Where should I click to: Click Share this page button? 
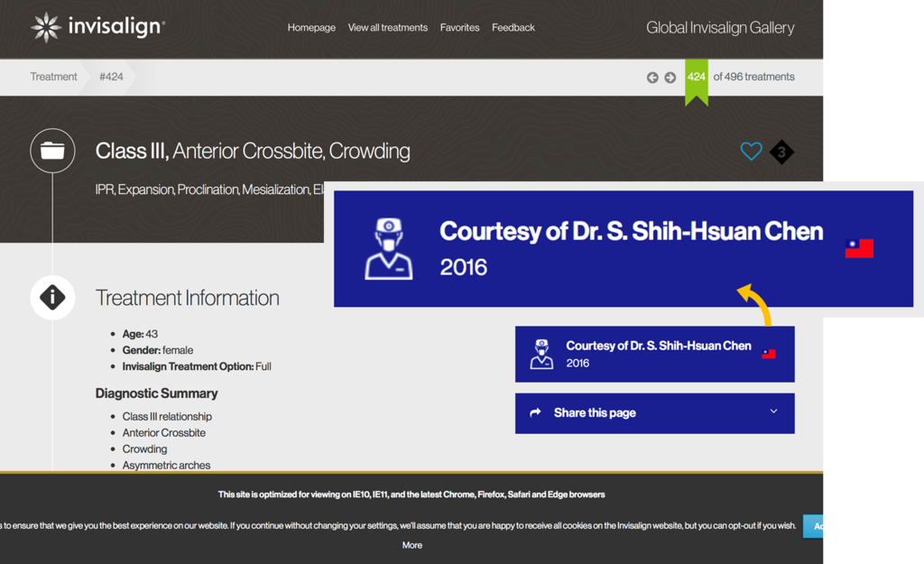[x=655, y=413]
